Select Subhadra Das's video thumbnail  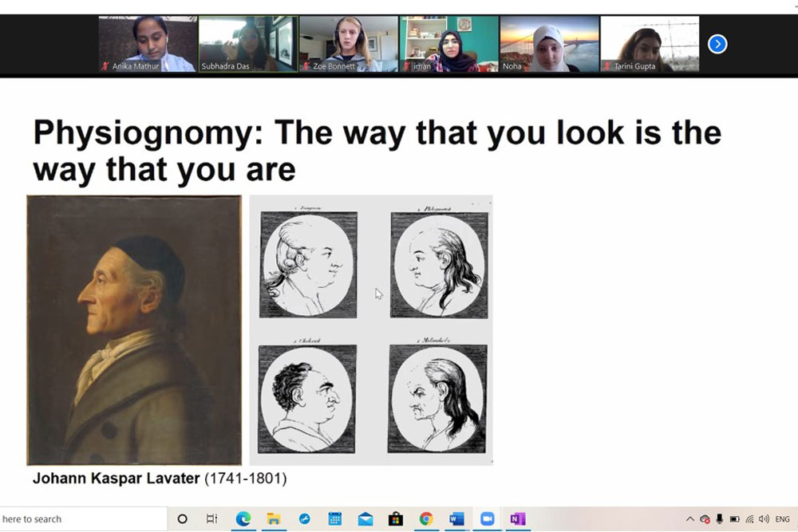[x=248, y=44]
